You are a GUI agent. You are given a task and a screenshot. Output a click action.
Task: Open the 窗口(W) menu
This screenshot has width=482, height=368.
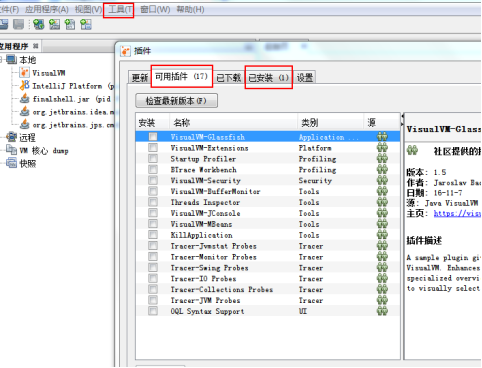[155, 9]
